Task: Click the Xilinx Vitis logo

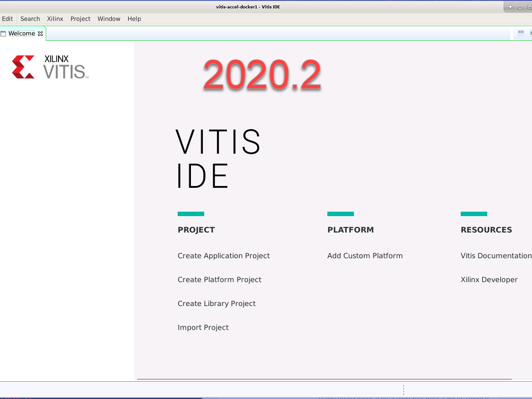Action: tap(49, 67)
